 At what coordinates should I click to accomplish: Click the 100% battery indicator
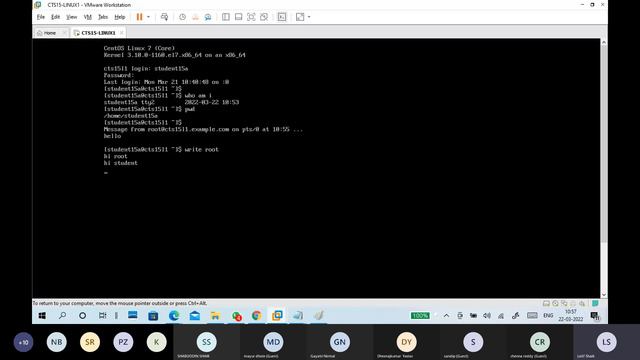420,316
